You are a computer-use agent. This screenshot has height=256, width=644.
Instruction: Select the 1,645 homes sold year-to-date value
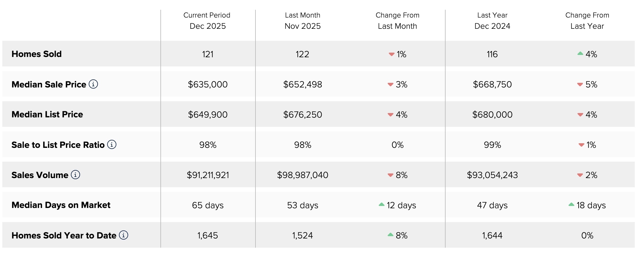point(208,235)
